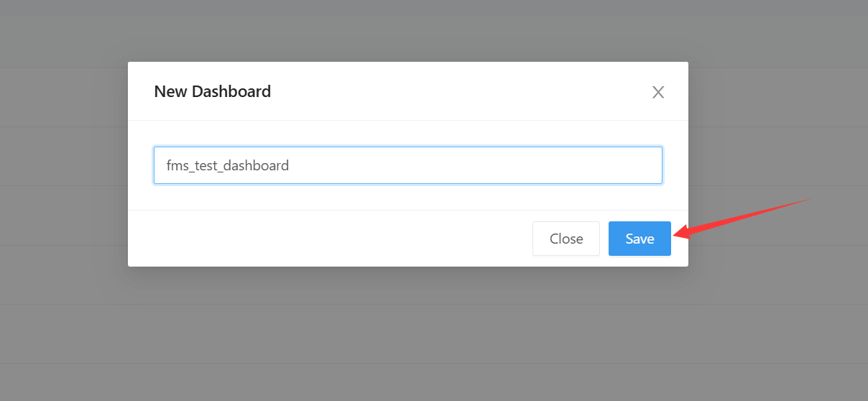This screenshot has width=868, height=401.
Task: Click the white dialog body below the input
Action: (407, 197)
